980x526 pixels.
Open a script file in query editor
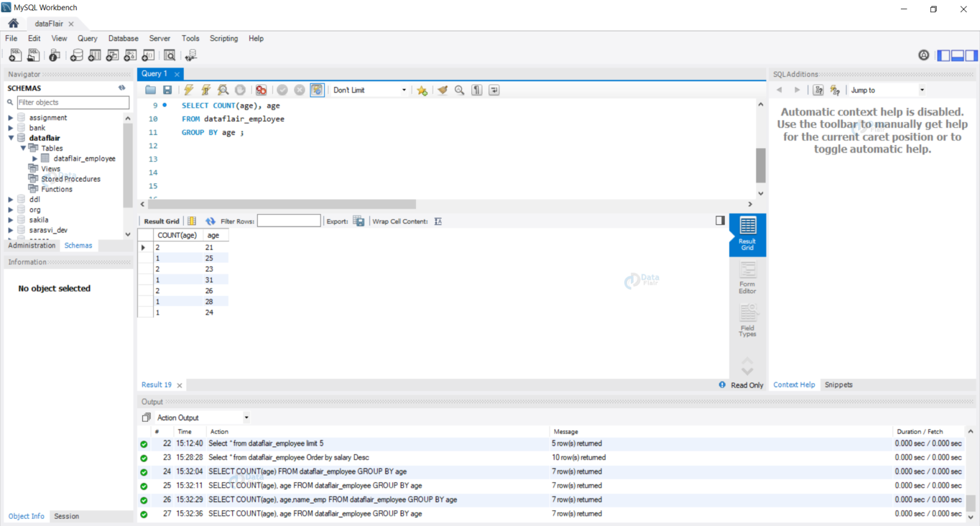[x=150, y=90]
